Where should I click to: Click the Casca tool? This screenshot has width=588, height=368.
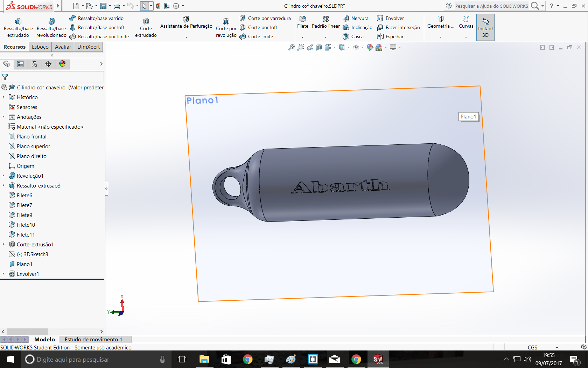click(353, 36)
